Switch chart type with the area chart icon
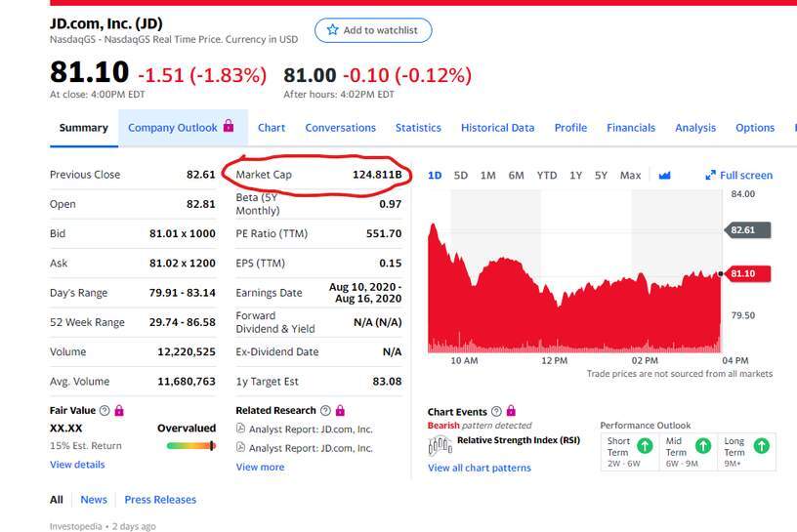This screenshot has width=797, height=532. [664, 176]
